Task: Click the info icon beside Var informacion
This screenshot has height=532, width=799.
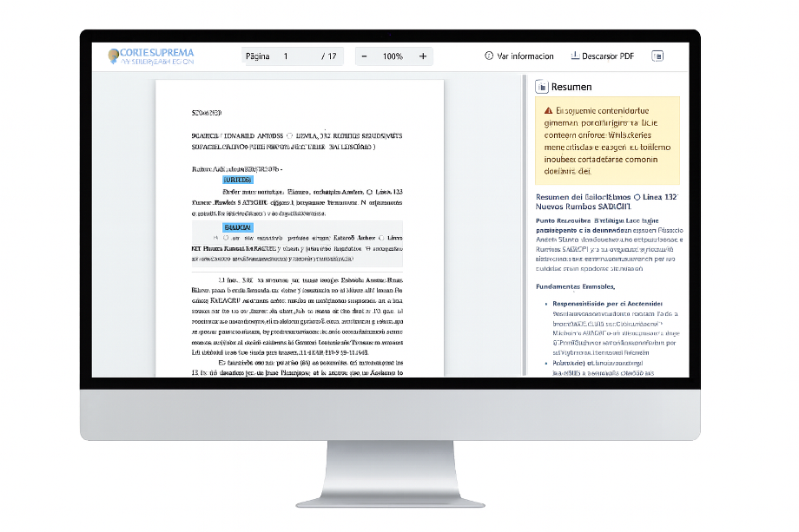Action: click(489, 56)
